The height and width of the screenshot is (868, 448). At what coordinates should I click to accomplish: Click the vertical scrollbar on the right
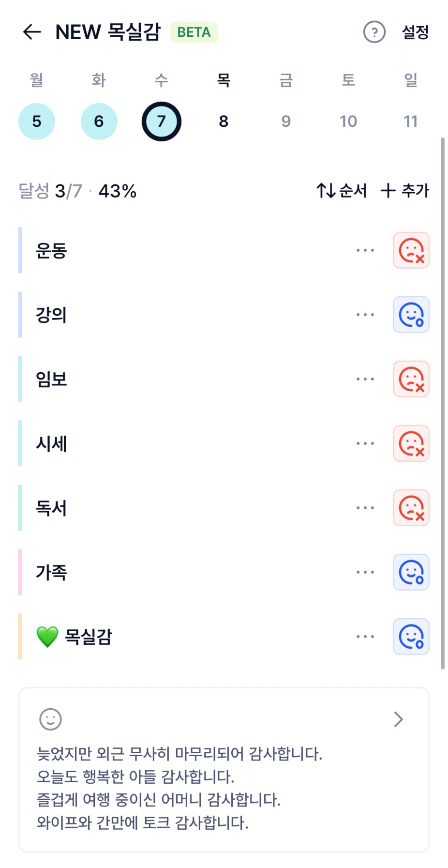click(442, 403)
